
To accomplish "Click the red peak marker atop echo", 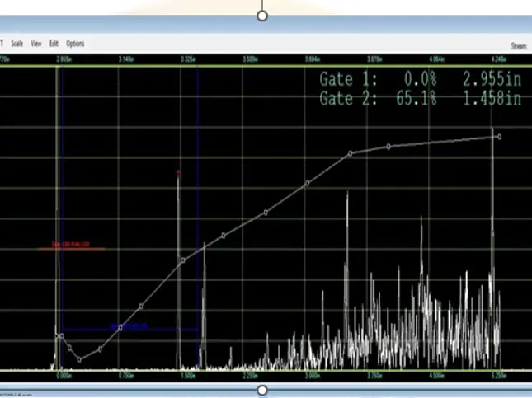I will point(178,173).
